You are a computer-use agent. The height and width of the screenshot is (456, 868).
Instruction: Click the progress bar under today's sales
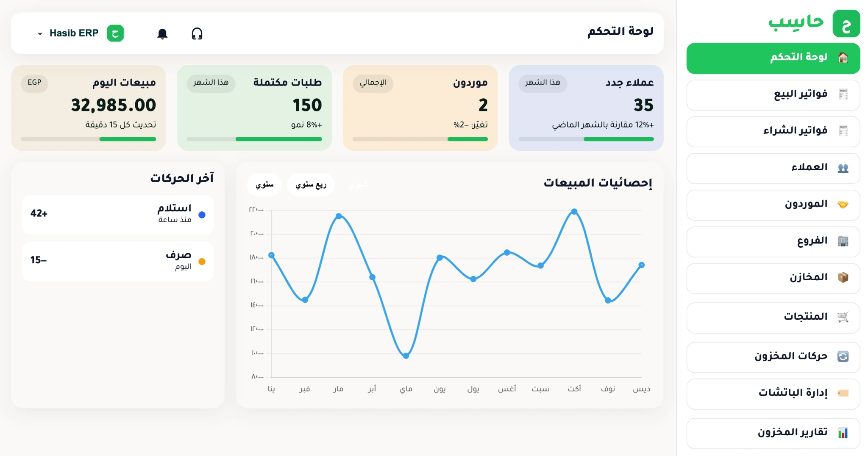(88, 139)
